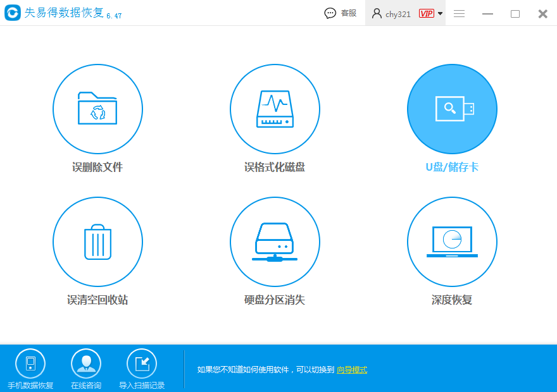The width and height of the screenshot is (557, 392).
Task: Click the blue app logo in title bar
Action: tap(12, 13)
